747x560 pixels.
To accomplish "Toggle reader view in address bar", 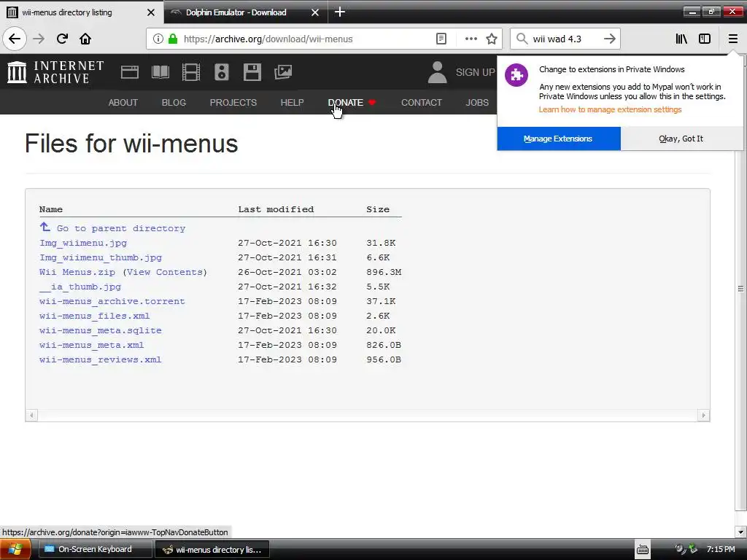I will pos(441,39).
